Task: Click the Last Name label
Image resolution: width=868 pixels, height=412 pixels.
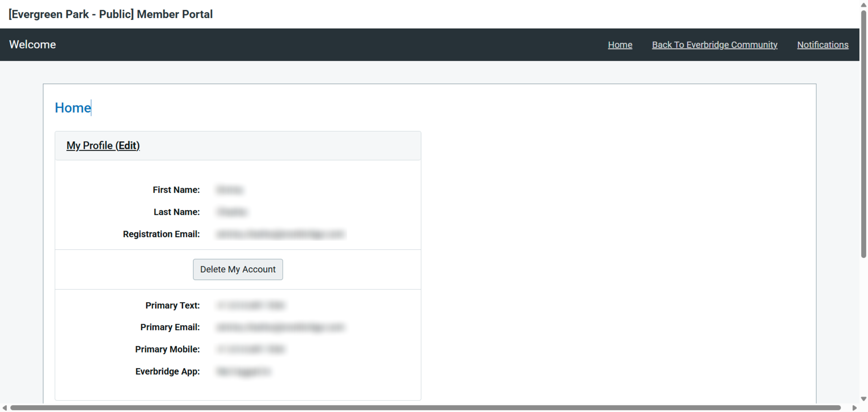Action: (x=176, y=212)
